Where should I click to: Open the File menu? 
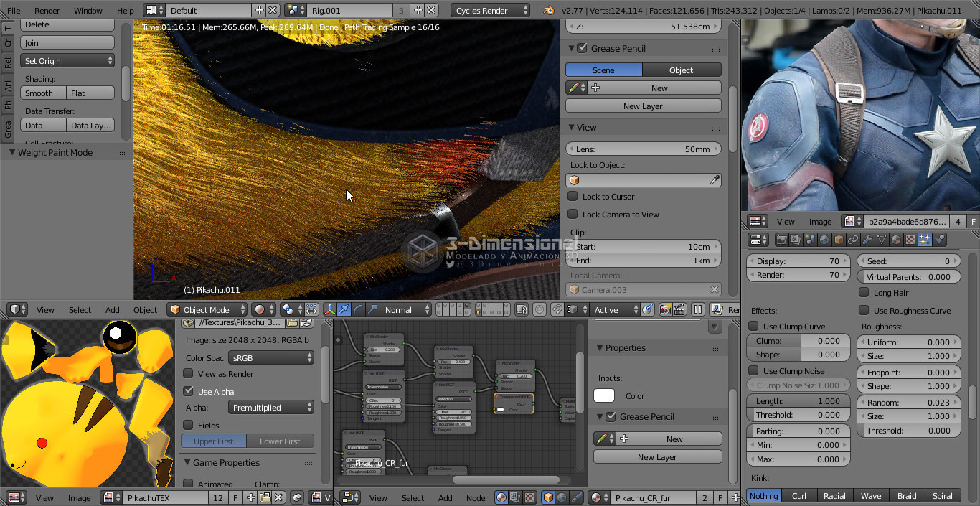pos(14,10)
